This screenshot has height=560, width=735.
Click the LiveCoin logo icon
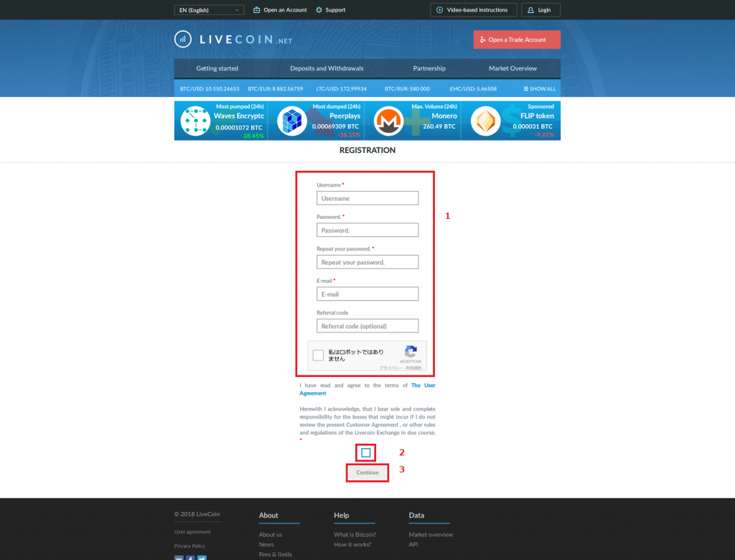[x=182, y=39]
